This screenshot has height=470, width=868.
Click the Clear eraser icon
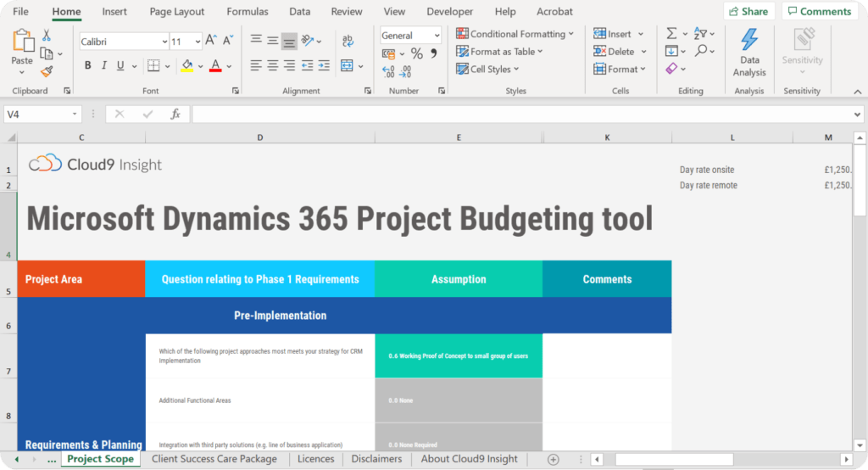(x=671, y=69)
